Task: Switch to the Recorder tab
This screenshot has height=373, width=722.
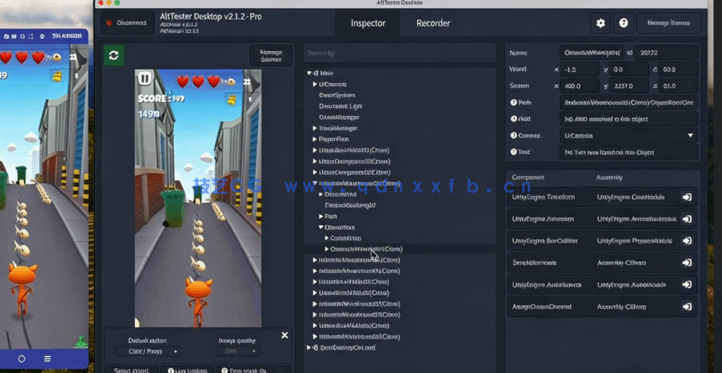Action: pyautogui.click(x=433, y=23)
